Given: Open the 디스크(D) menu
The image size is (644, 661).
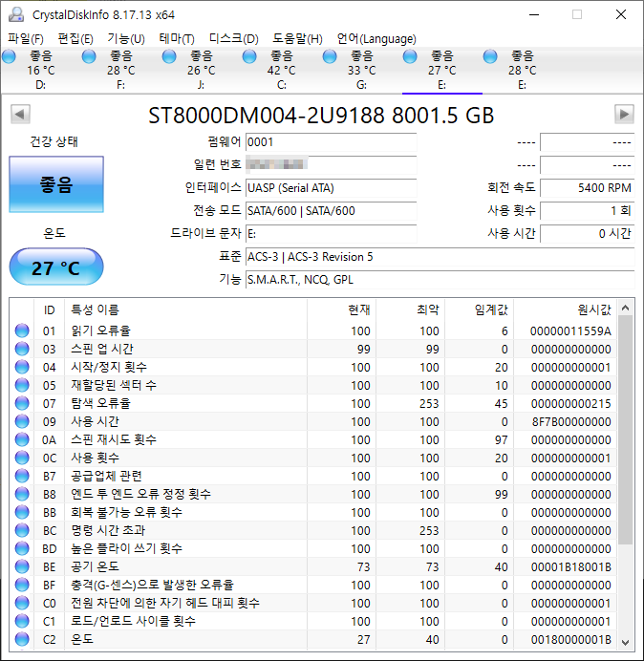Looking at the screenshot, I should [234, 39].
